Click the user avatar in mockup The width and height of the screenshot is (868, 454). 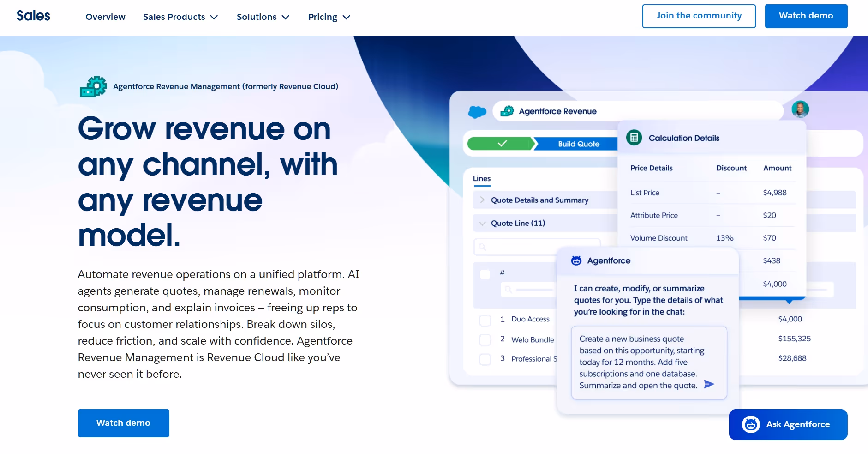(x=800, y=109)
